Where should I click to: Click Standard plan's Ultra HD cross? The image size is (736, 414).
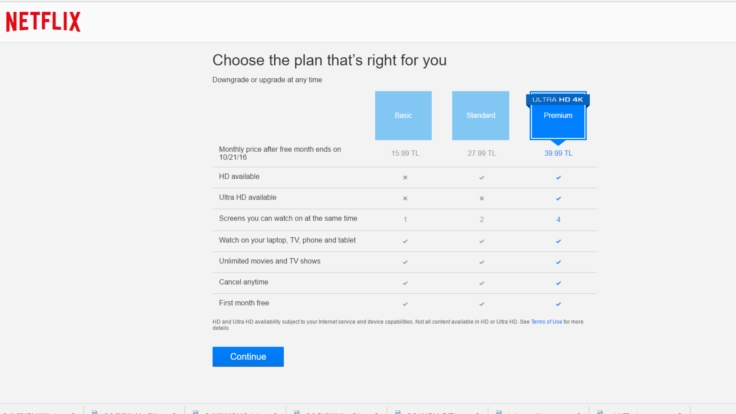click(482, 199)
